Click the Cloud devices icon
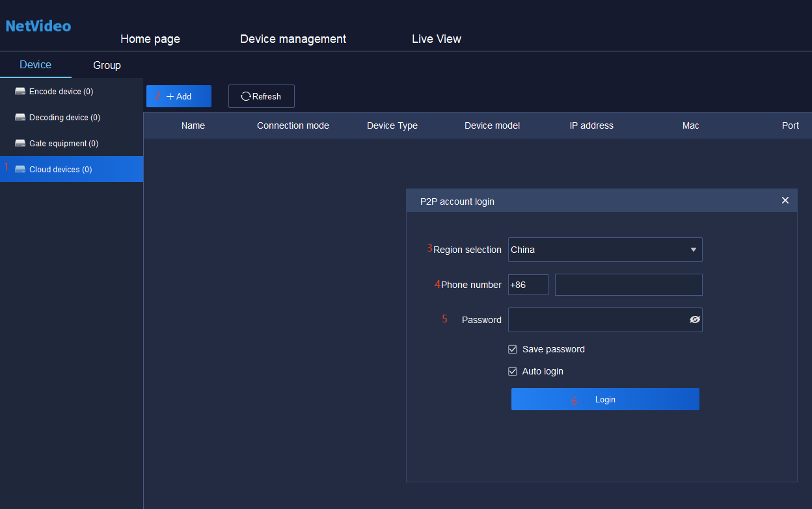The width and height of the screenshot is (812, 509). point(20,170)
